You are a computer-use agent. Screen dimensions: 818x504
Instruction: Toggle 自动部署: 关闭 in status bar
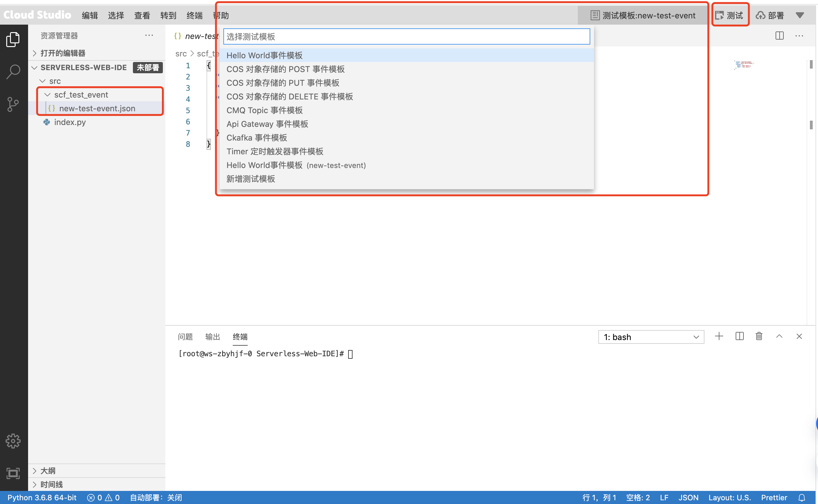[156, 498]
